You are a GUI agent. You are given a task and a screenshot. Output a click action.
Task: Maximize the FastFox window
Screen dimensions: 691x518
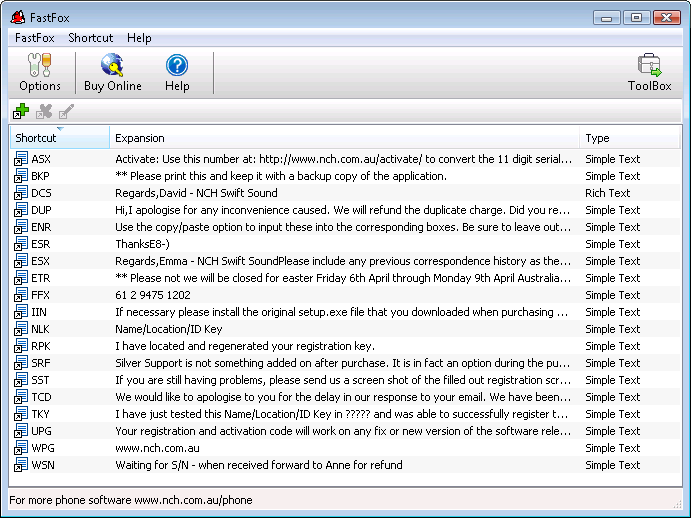click(636, 18)
